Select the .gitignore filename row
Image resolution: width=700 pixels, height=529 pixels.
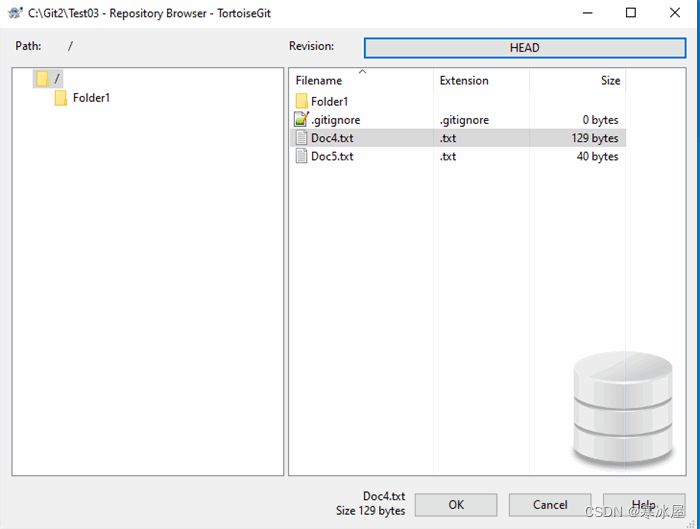pos(336,120)
